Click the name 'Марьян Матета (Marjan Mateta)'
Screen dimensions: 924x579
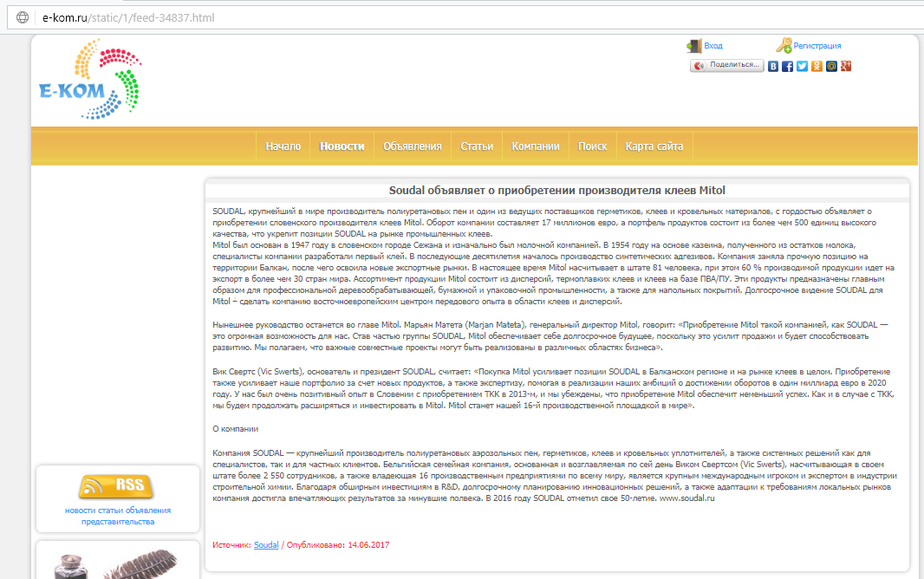tap(465, 324)
